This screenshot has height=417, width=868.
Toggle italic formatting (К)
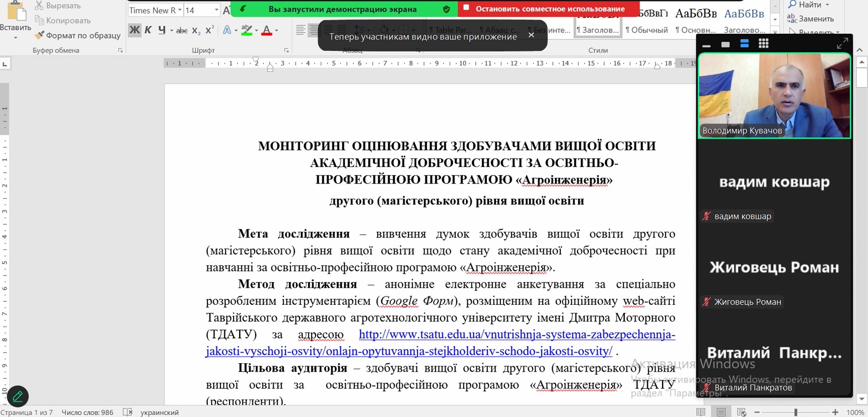click(148, 30)
